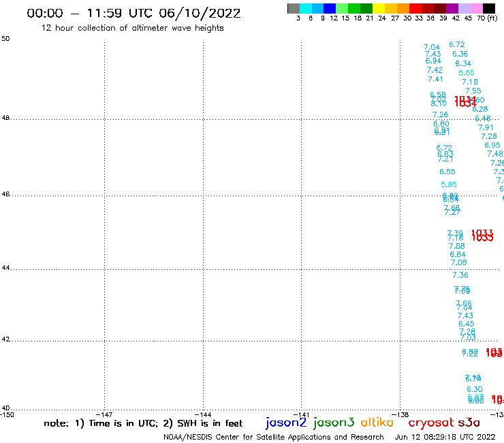Click the NOAA/NESDIS Center credit line
Image resolution: width=504 pixels, height=443 pixels.
pos(274,437)
